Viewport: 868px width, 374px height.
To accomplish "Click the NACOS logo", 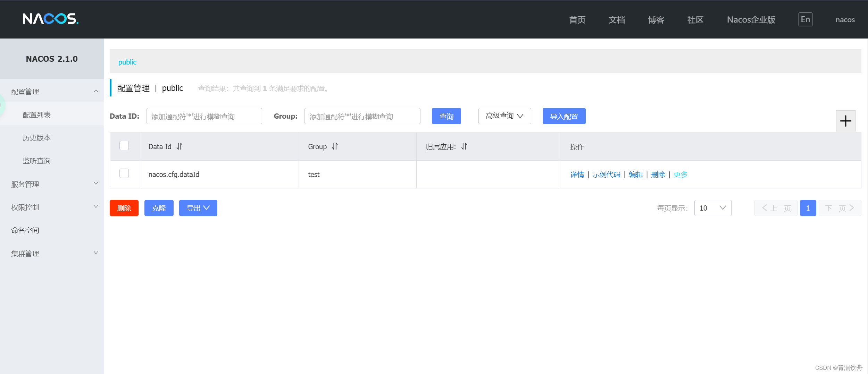I will [51, 19].
